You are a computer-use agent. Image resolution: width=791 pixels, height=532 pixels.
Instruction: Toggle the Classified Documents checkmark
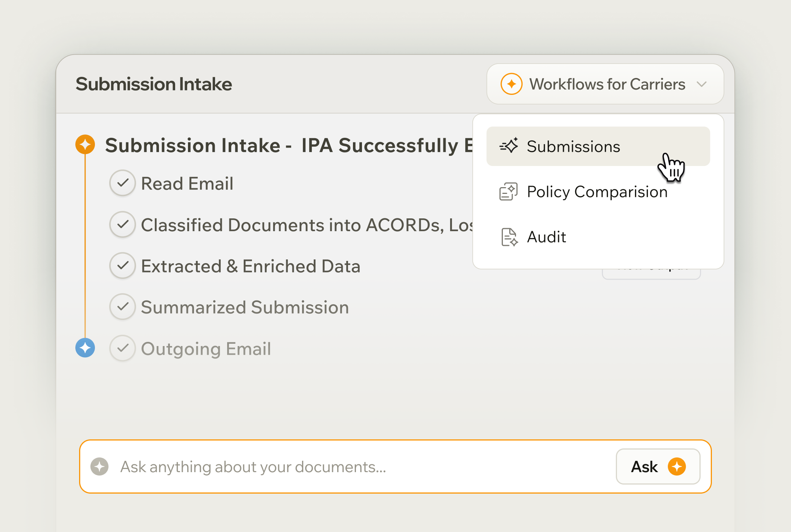pos(122,224)
